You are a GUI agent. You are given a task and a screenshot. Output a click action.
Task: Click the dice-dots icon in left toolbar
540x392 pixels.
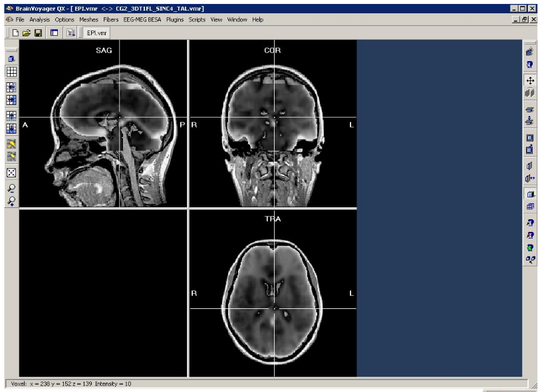[11, 172]
